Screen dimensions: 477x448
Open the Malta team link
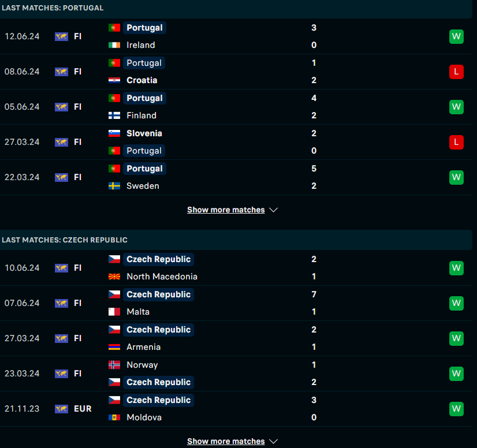[138, 312]
